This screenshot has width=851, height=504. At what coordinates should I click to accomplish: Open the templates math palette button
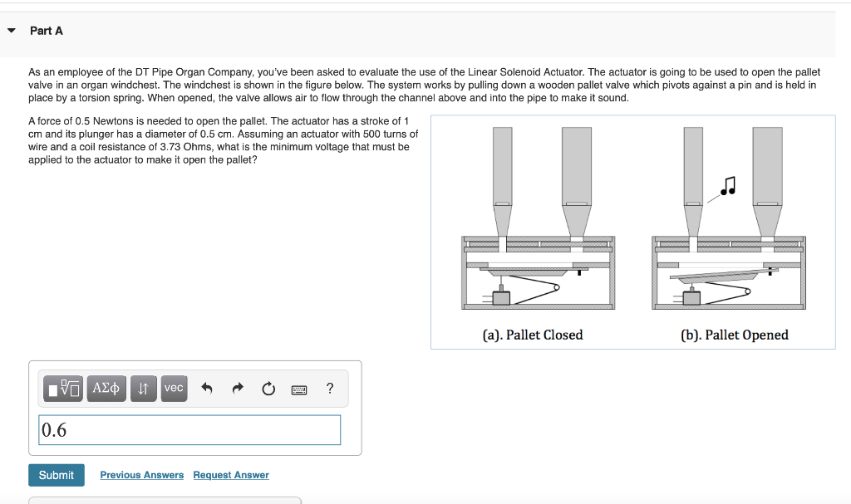click(63, 389)
